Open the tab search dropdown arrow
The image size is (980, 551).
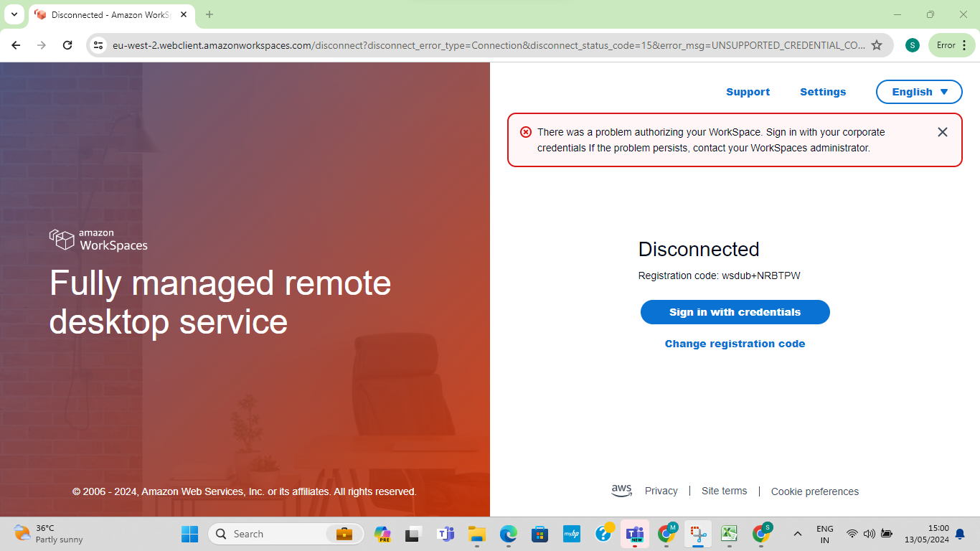tap(14, 14)
